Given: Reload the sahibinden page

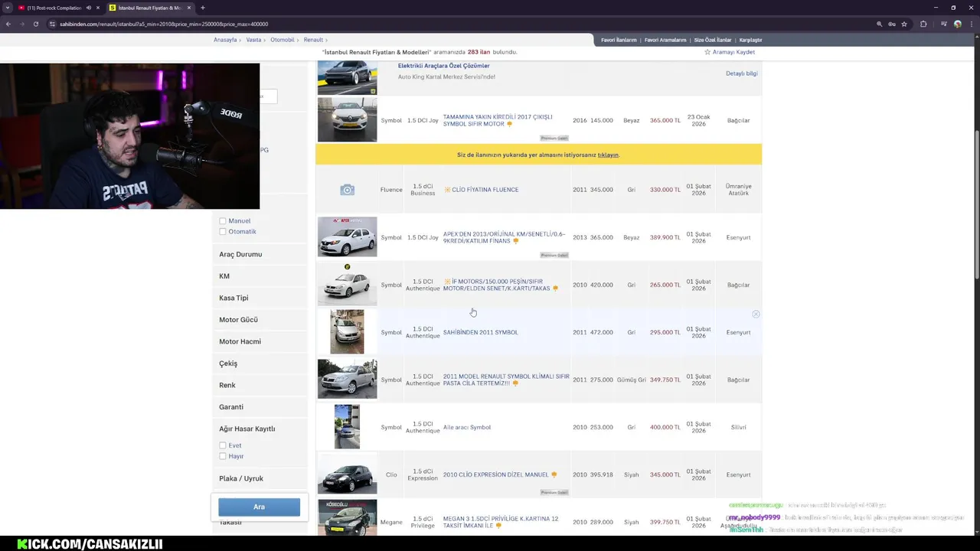Looking at the screenshot, I should (x=36, y=24).
